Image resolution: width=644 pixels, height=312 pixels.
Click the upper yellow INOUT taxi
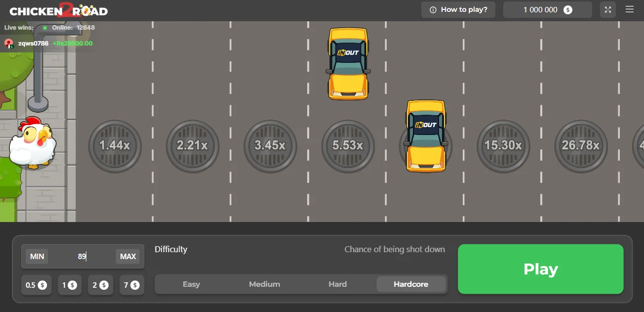tap(348, 63)
